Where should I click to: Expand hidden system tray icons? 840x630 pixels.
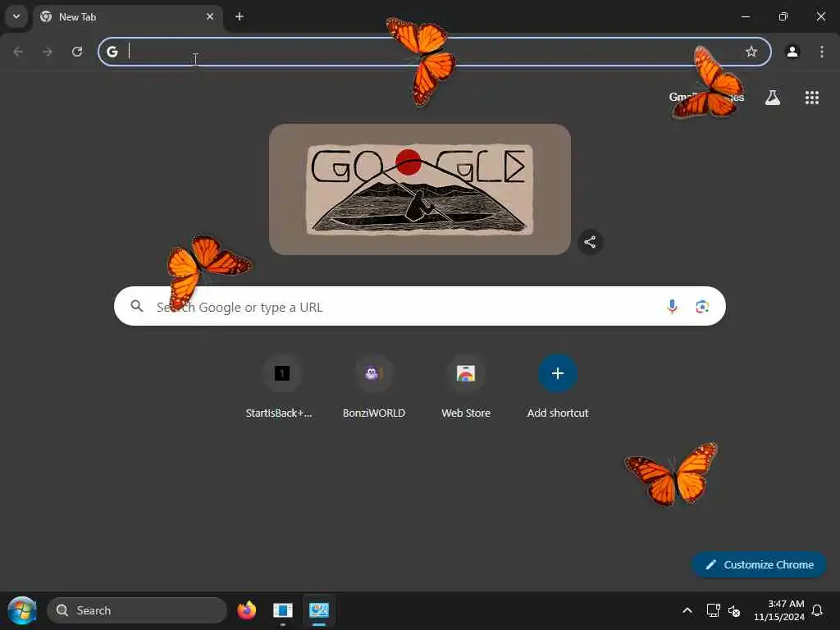point(687,610)
